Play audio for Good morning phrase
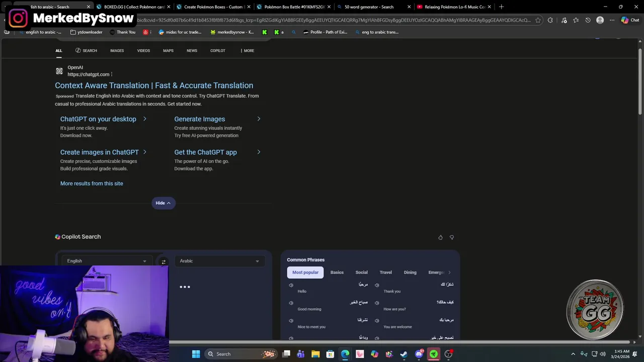Image resolution: width=644 pixels, height=362 pixels. (291, 303)
